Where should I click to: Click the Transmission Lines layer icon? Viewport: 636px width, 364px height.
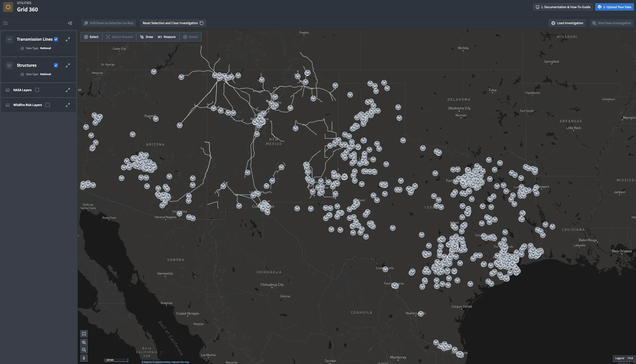click(9, 39)
